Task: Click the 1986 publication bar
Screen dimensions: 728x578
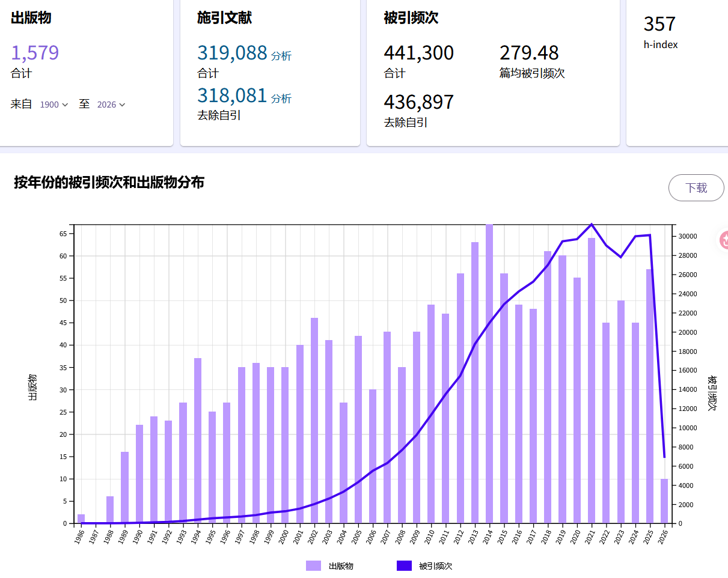Action: (81, 519)
